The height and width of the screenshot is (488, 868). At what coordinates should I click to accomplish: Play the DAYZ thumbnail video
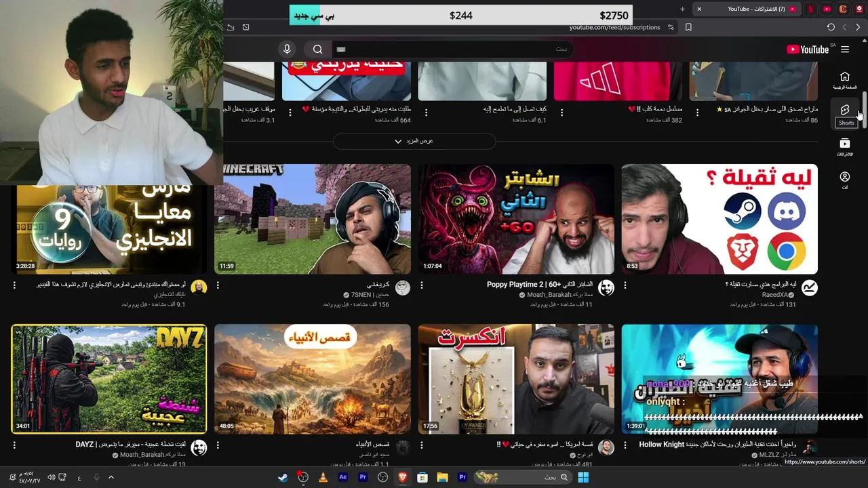point(108,379)
